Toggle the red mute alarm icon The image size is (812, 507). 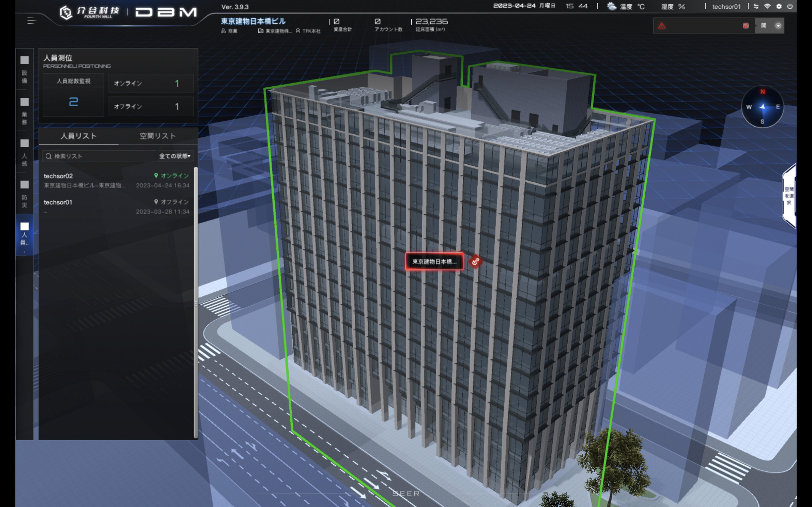(x=746, y=26)
